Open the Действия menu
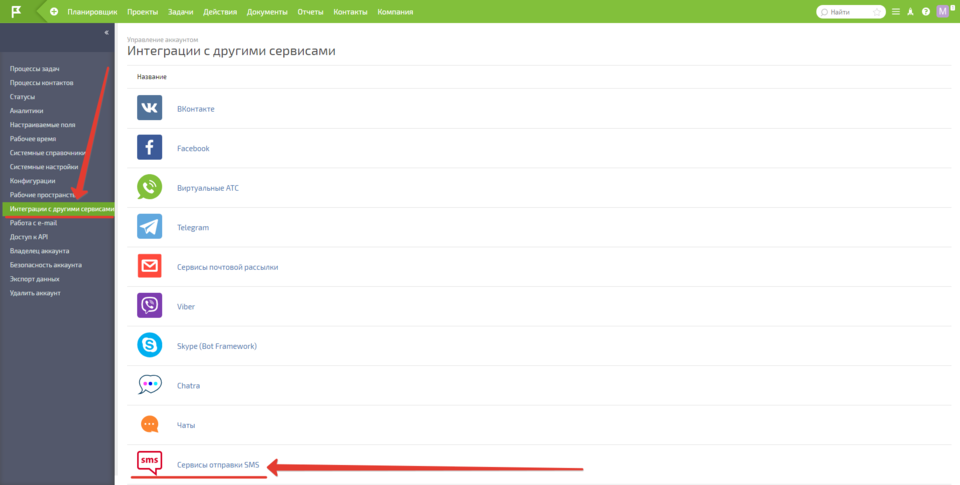 [x=220, y=12]
